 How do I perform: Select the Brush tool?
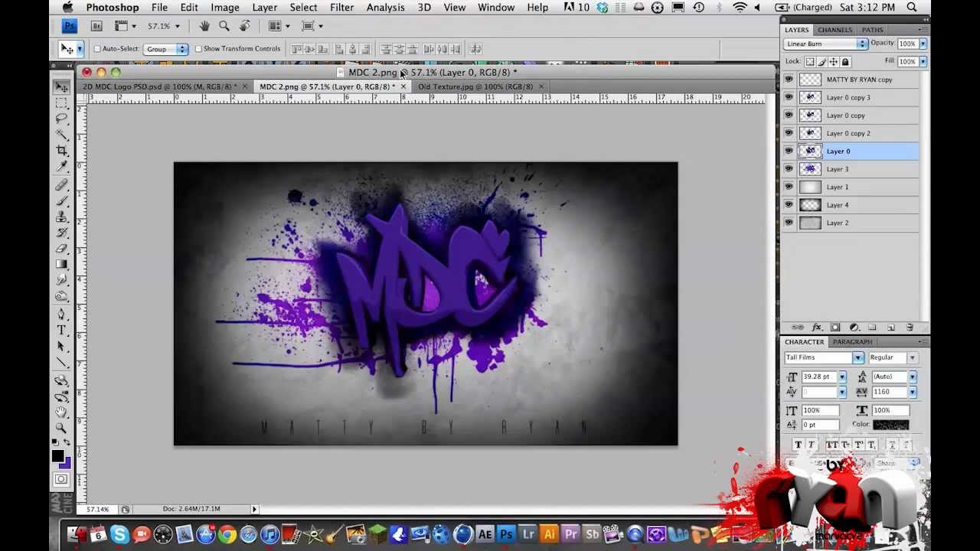point(61,201)
